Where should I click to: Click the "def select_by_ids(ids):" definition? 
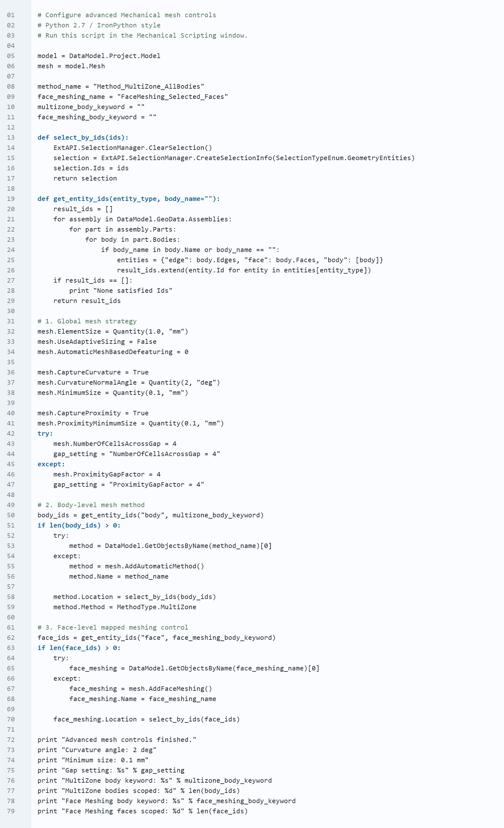(x=83, y=137)
